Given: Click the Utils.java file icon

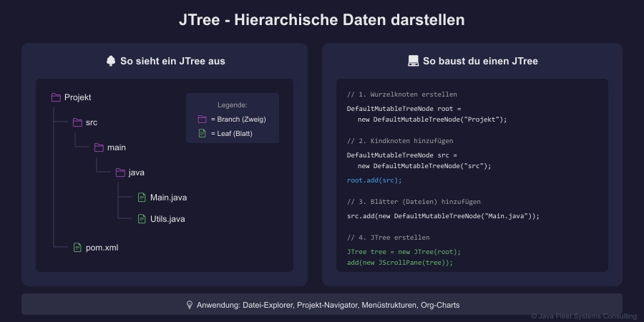Looking at the screenshot, I should coord(142,219).
